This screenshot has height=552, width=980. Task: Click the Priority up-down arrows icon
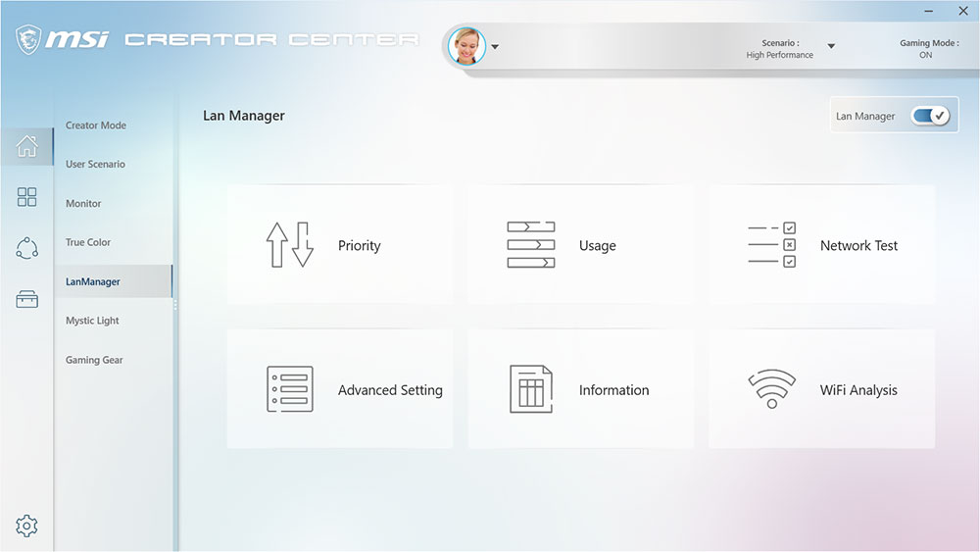[289, 245]
